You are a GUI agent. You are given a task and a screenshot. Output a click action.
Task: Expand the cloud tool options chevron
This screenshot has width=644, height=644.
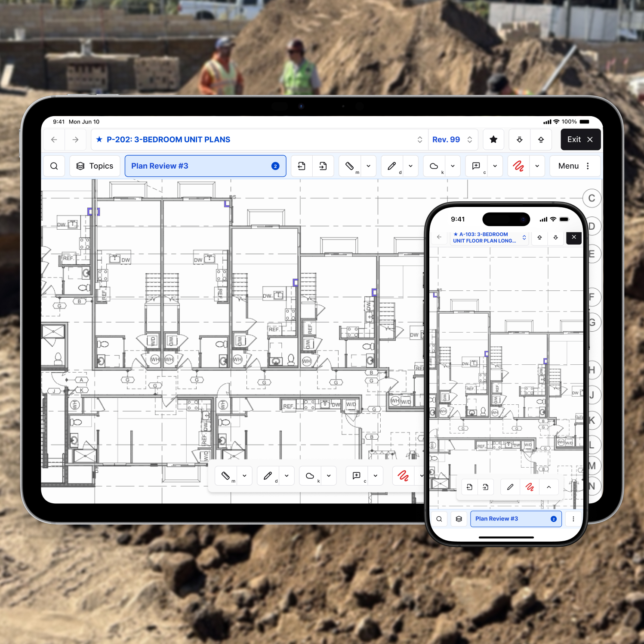(x=453, y=166)
